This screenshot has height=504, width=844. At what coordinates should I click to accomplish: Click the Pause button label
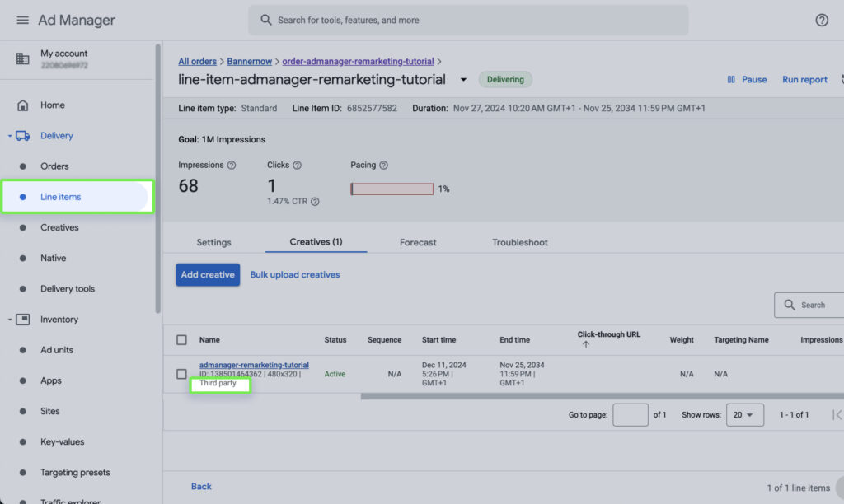[x=754, y=80]
